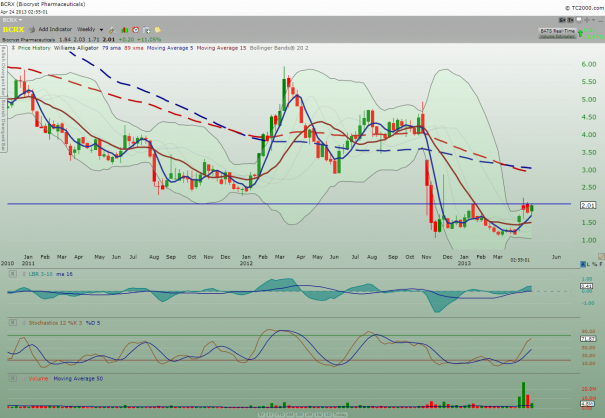The width and height of the screenshot is (605, 418).
Task: Click the green bar chart style icon
Action: [124, 30]
